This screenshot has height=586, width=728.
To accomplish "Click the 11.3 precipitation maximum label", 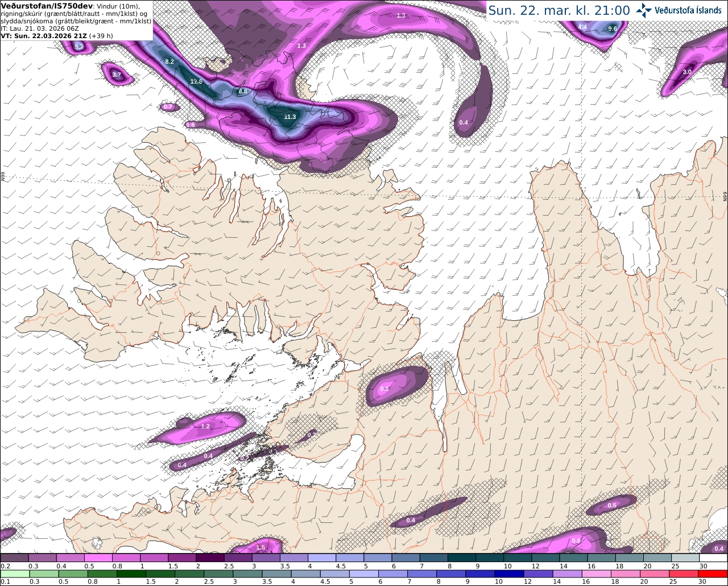I will point(290,117).
